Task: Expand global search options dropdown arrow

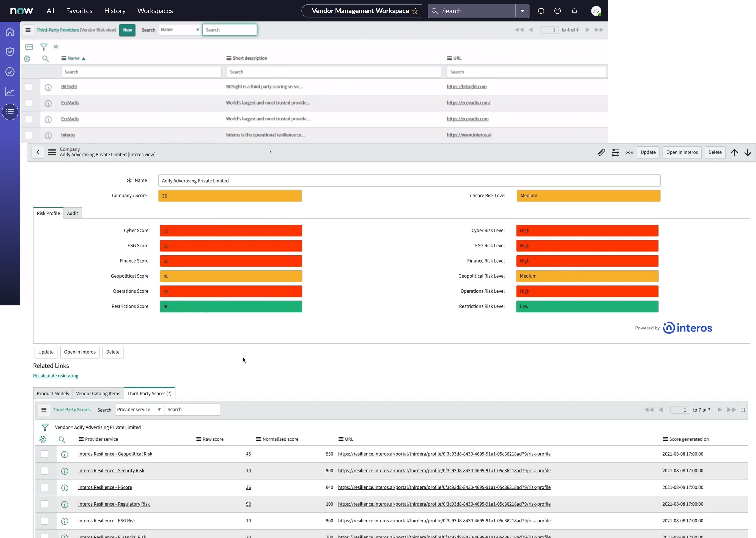Action: [x=522, y=11]
